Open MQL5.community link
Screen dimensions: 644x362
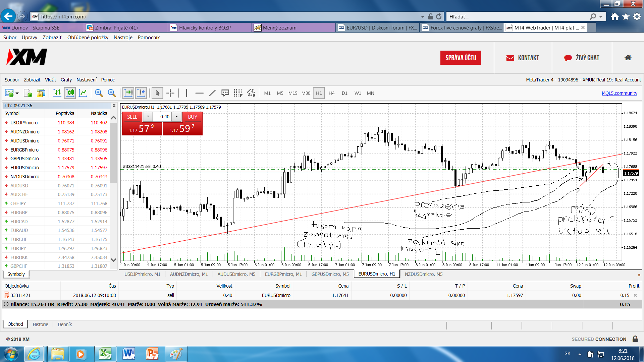(x=619, y=93)
